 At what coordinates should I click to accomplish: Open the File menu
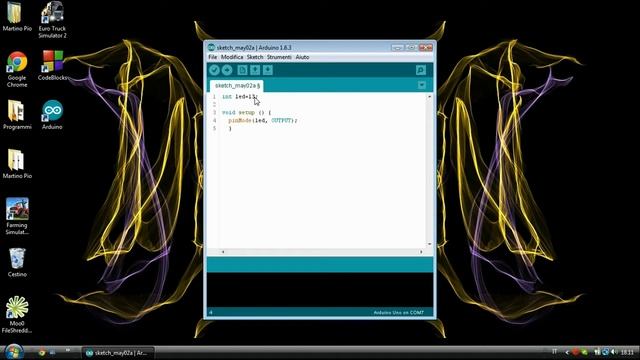click(213, 57)
